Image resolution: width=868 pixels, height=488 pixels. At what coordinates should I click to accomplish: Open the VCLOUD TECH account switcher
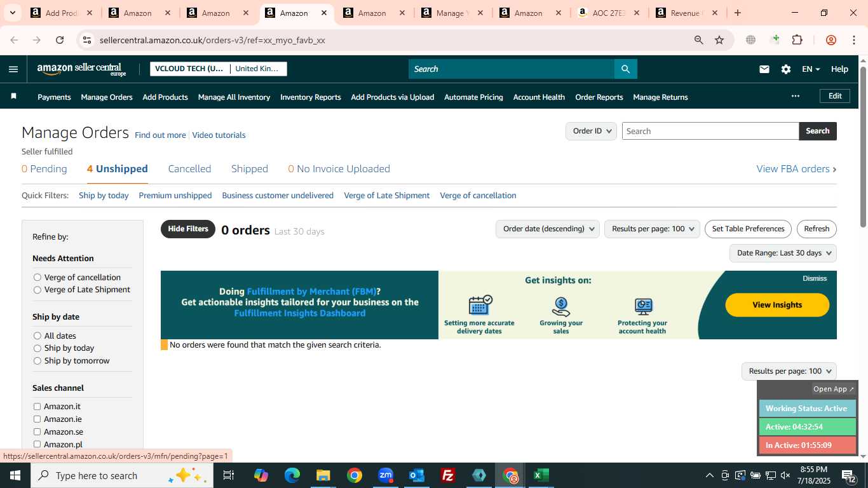218,69
